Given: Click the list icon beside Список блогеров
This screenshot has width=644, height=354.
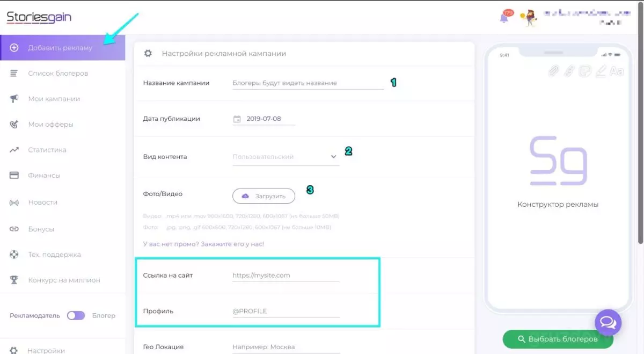Looking at the screenshot, I should point(14,73).
